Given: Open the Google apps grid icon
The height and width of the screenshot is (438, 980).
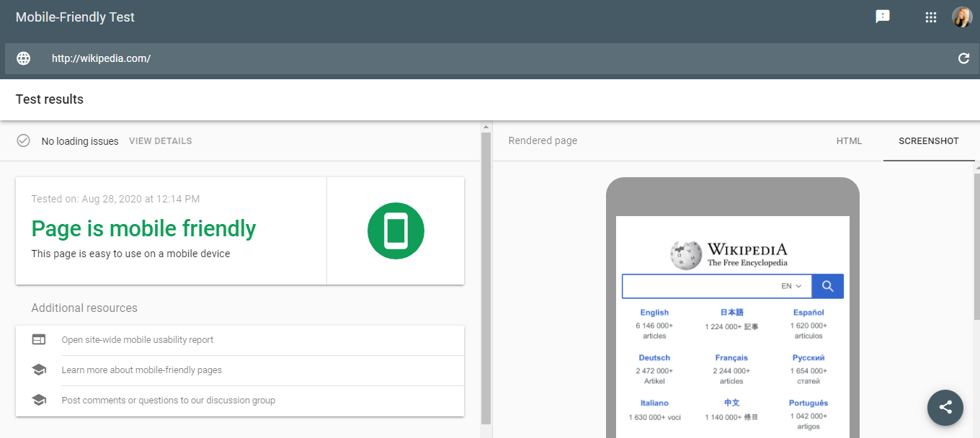Looking at the screenshot, I should coord(930,17).
